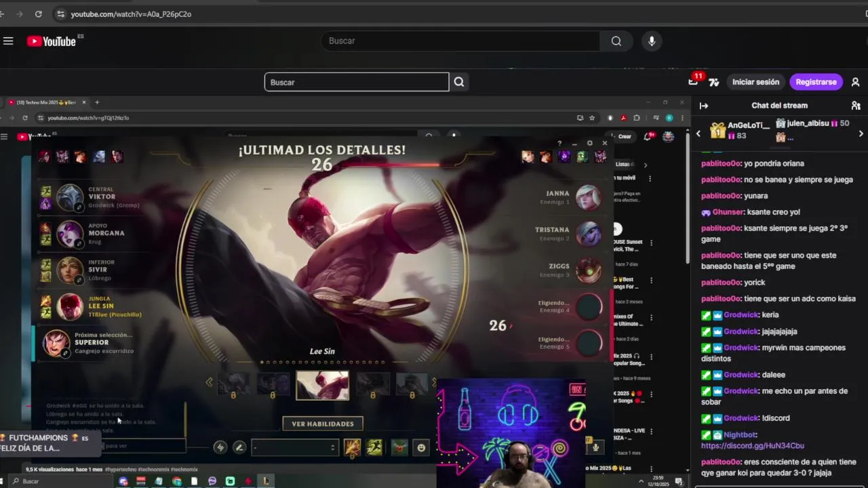Collapse the stream chat panel
Screen dimensions: 868x488
(x=704, y=106)
